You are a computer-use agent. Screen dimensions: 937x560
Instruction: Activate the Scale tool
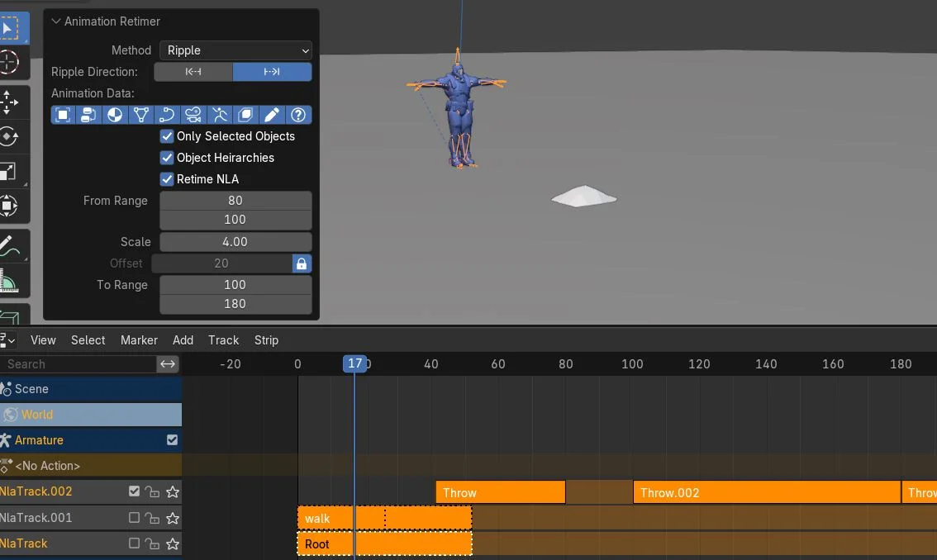click(15, 171)
